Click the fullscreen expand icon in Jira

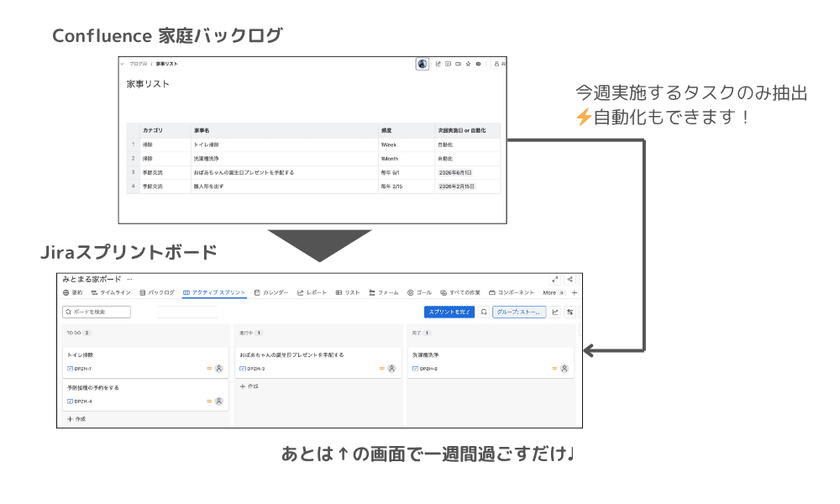(555, 279)
